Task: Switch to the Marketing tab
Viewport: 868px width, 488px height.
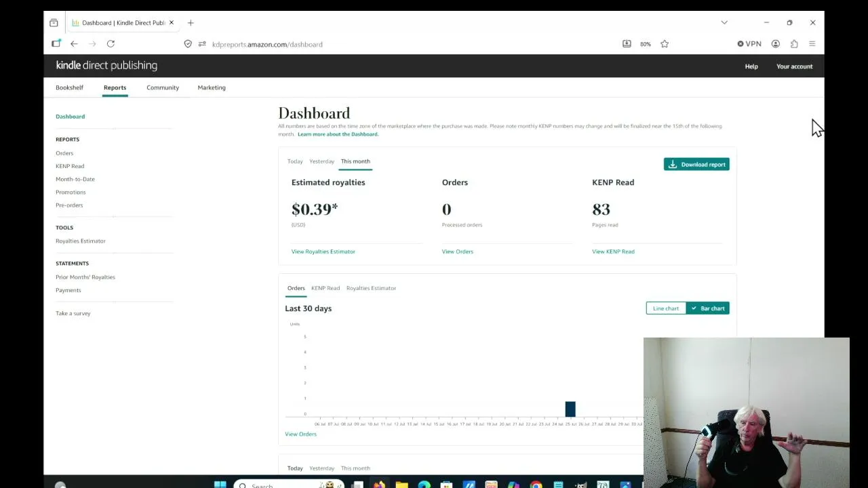Action: click(x=212, y=87)
